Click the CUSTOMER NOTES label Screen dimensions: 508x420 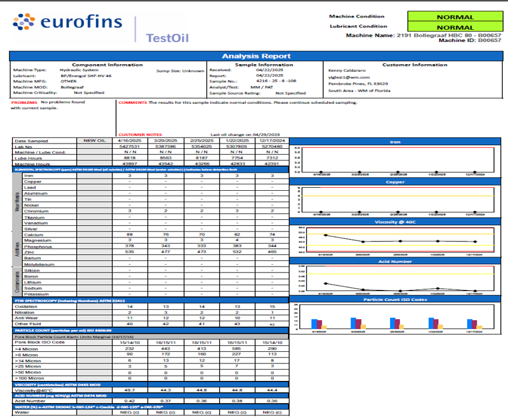click(x=140, y=135)
